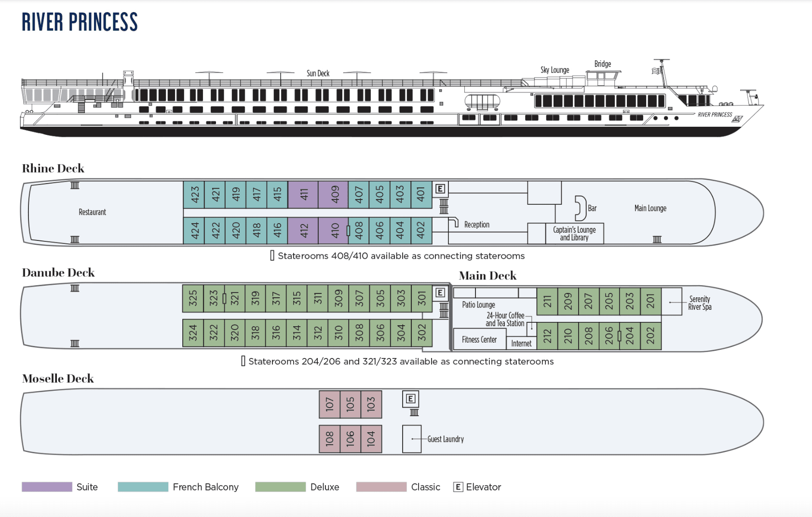
Task: Click the Sun Deck label on ship profile
Action: coord(318,73)
